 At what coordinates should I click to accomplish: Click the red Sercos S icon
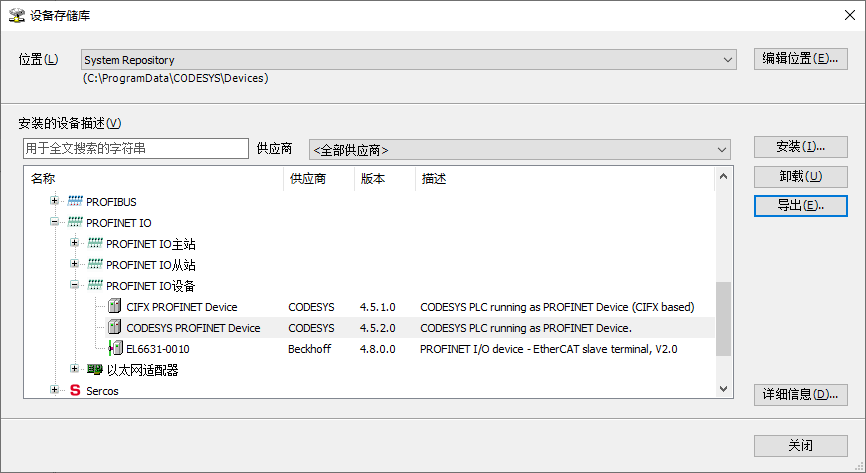point(75,391)
